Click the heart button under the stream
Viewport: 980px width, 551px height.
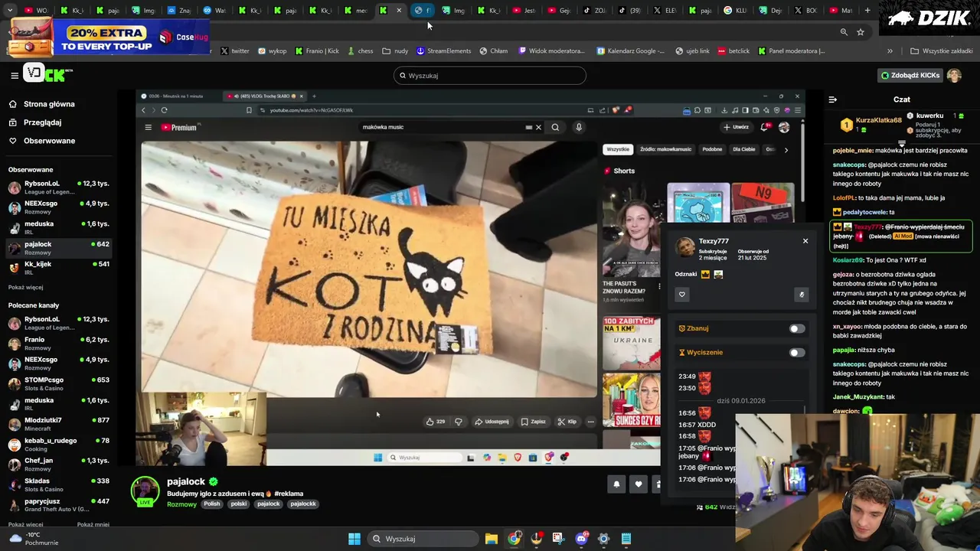coord(639,484)
